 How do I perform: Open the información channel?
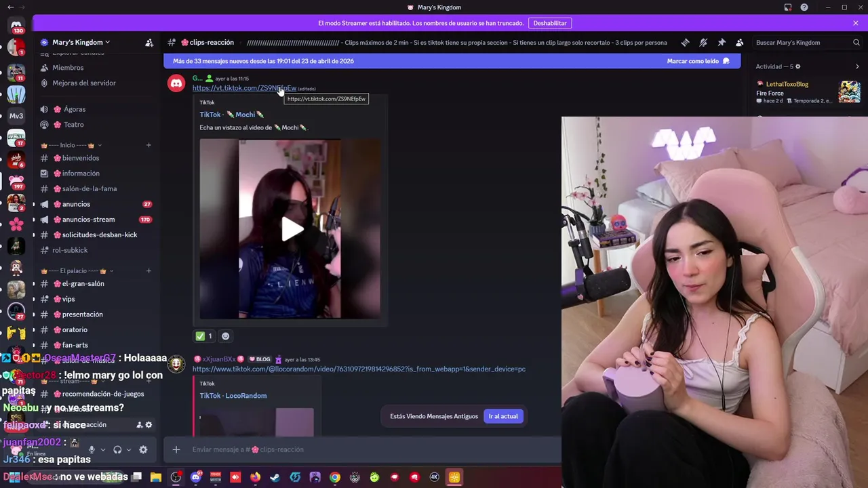tap(81, 174)
